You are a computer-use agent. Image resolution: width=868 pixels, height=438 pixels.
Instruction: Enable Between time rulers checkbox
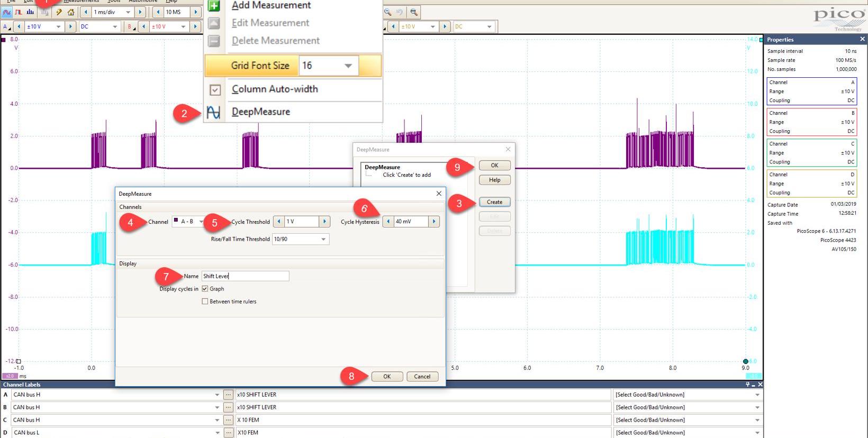[x=205, y=302]
